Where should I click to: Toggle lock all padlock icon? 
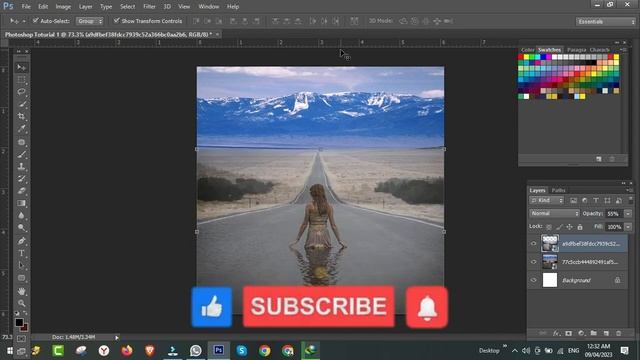pos(580,227)
